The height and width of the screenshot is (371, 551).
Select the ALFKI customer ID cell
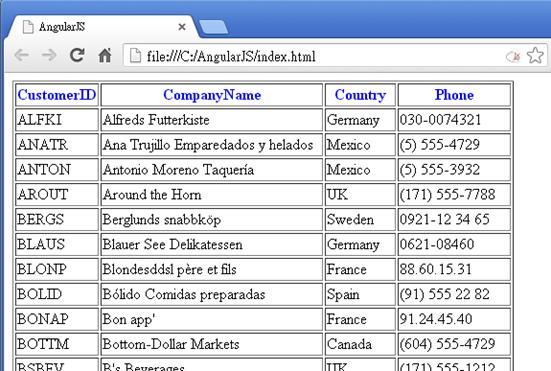(57, 120)
